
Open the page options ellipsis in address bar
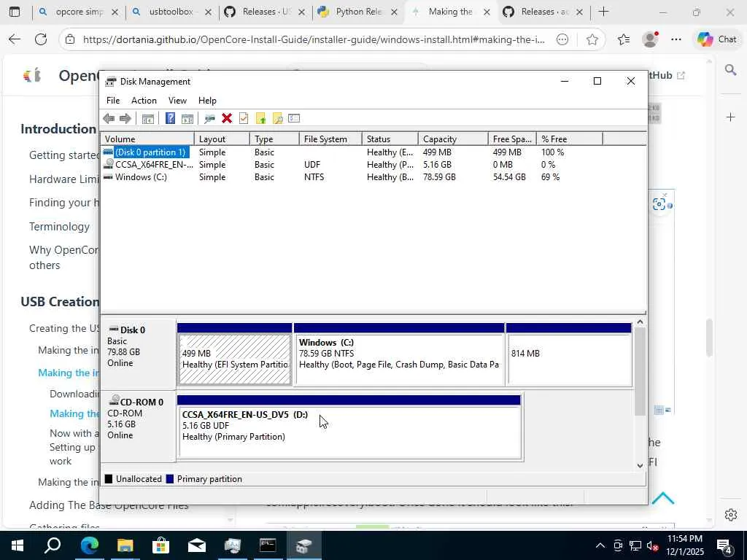click(x=562, y=39)
